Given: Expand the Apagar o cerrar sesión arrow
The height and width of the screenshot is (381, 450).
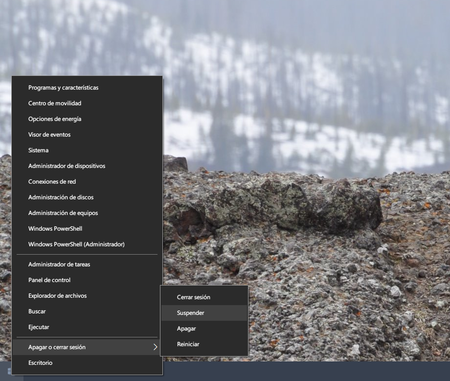Looking at the screenshot, I should [x=155, y=347].
